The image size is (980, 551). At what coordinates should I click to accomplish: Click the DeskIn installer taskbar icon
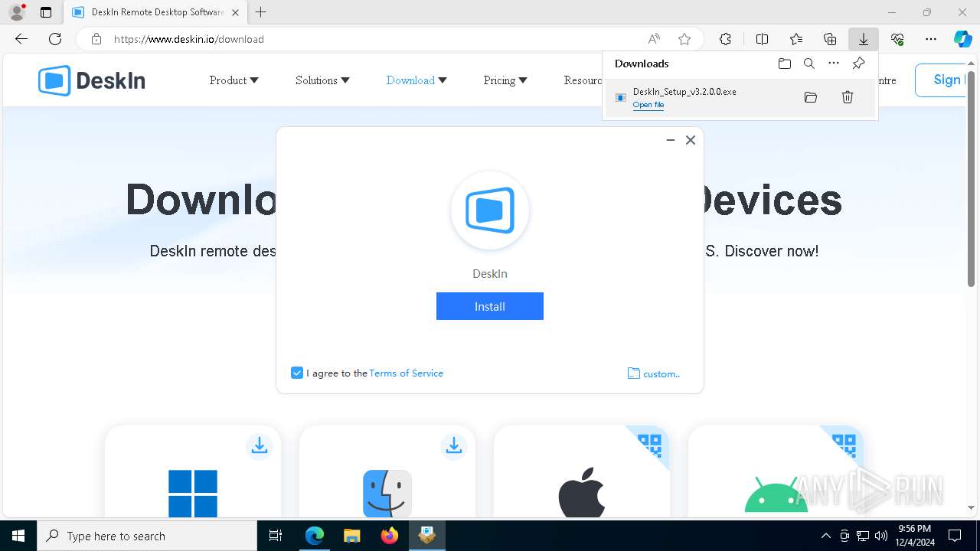tap(427, 536)
